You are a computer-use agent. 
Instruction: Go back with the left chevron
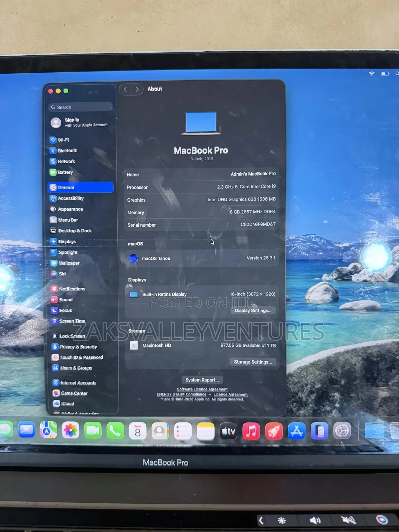[125, 89]
